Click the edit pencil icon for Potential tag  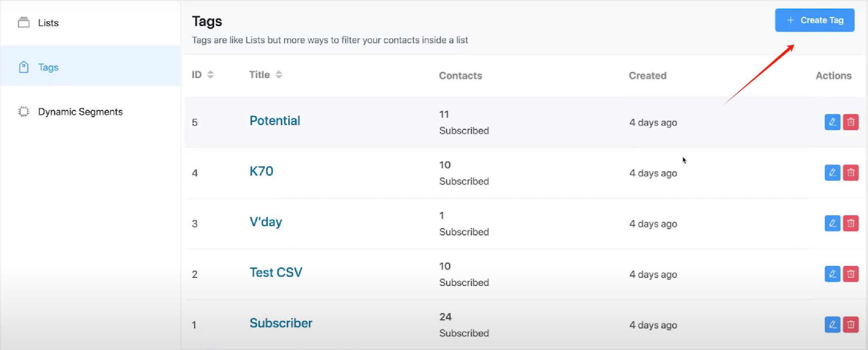click(x=832, y=122)
